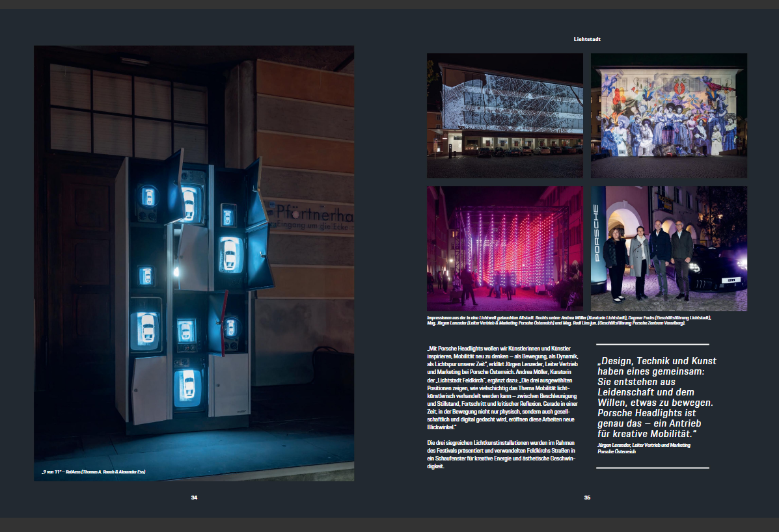779x532 pixels.
Task: Click the lamp above the doorway
Action: pyautogui.click(x=134, y=59)
